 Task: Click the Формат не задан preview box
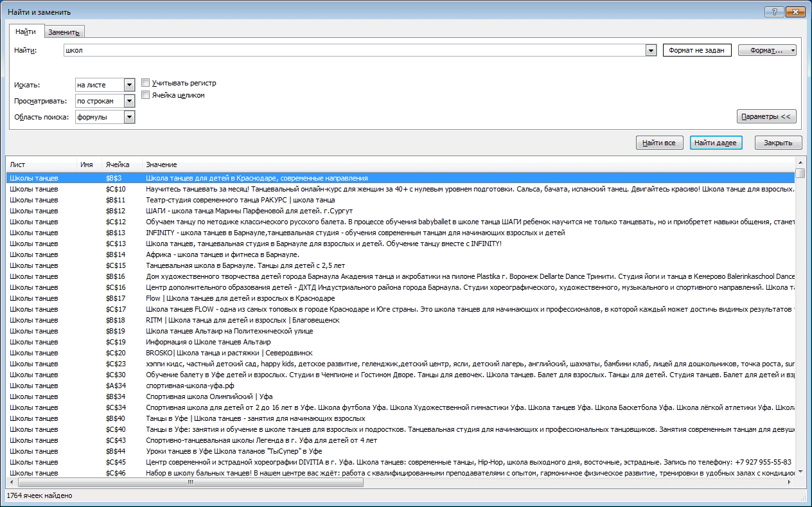pyautogui.click(x=697, y=51)
